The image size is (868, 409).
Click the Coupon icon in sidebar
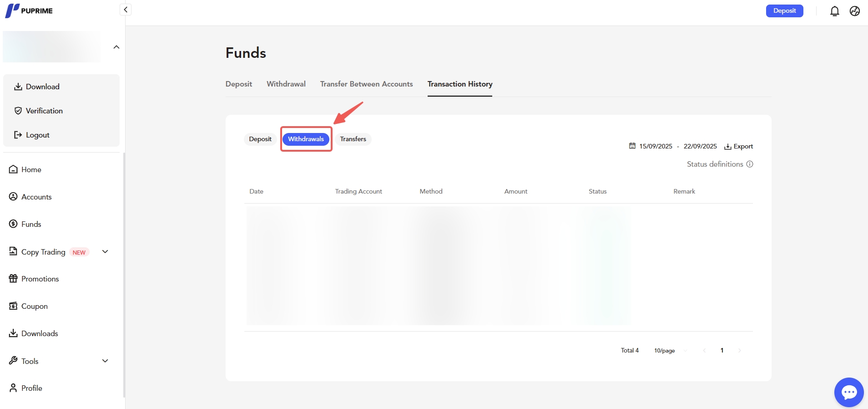13,306
